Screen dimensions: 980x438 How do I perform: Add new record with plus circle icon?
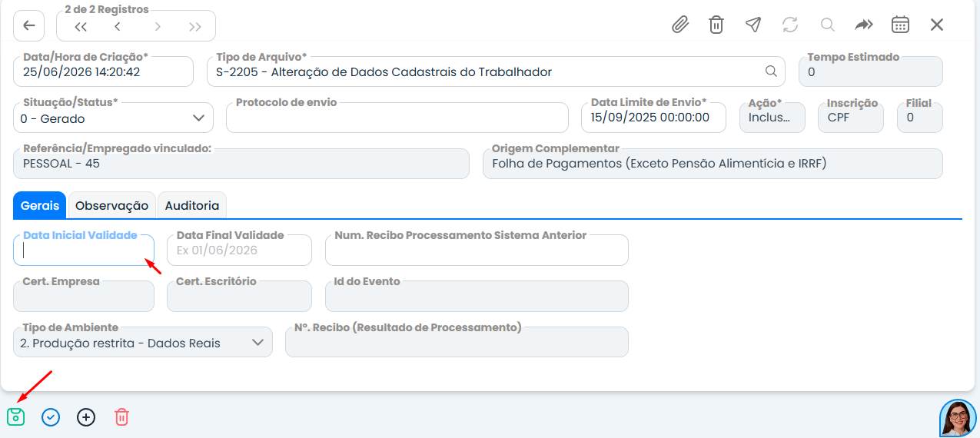pos(86,417)
